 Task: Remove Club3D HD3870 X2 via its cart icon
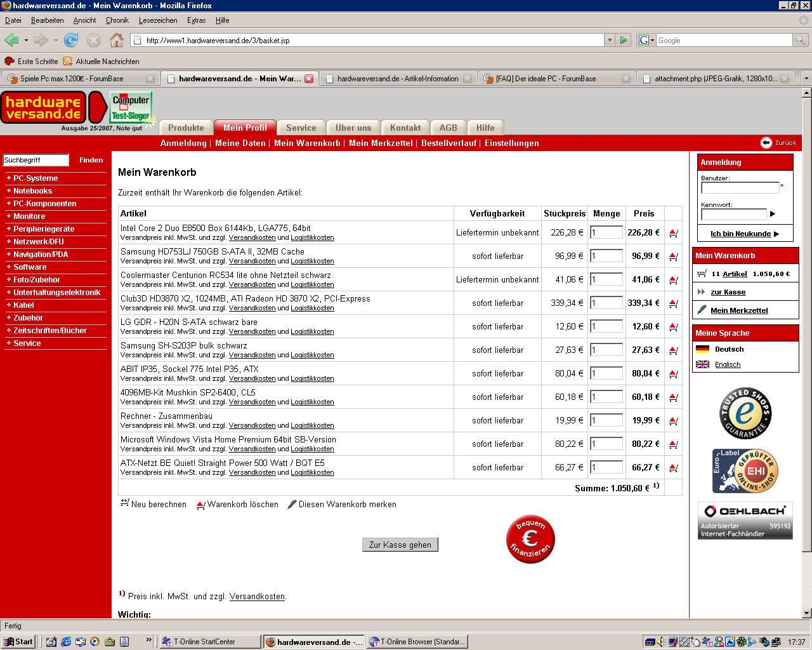pos(673,303)
